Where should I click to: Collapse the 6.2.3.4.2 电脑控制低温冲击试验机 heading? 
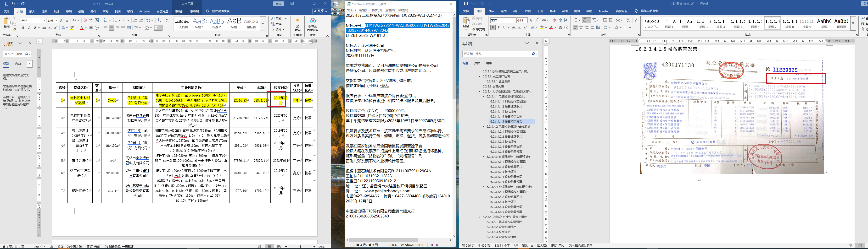click(x=484, y=126)
